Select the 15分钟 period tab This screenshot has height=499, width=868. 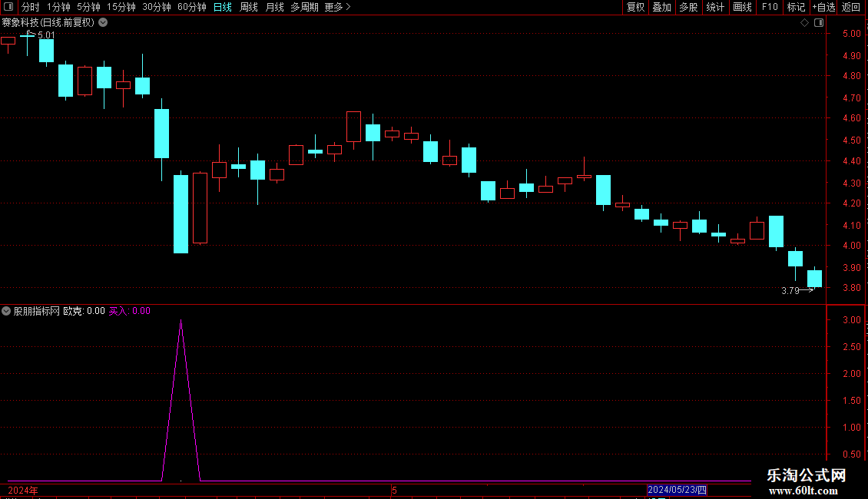pos(121,7)
